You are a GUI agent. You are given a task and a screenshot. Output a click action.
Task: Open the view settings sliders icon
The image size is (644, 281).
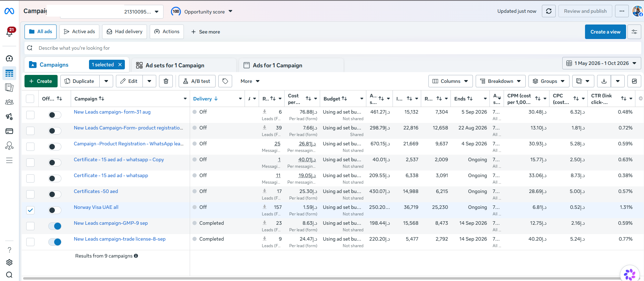(634, 32)
